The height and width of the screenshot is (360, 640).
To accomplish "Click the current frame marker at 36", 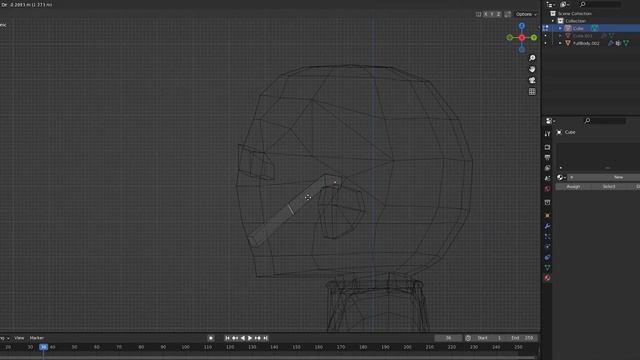I will [x=43, y=347].
